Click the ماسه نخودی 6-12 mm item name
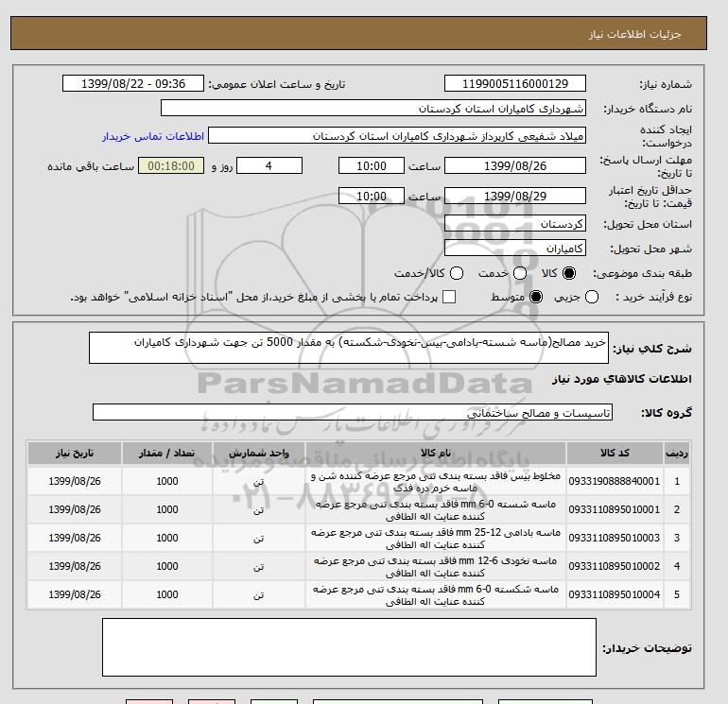 pyautogui.click(x=436, y=567)
